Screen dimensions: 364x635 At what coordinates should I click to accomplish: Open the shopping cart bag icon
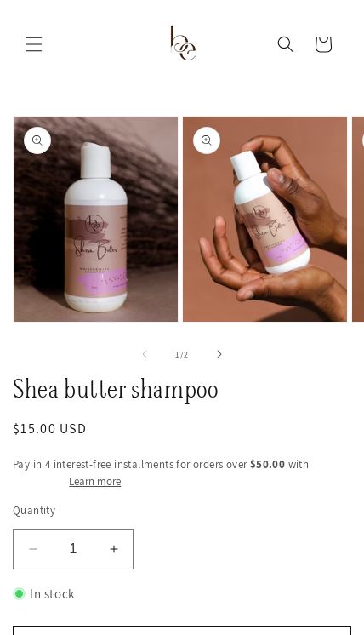pos(323,44)
